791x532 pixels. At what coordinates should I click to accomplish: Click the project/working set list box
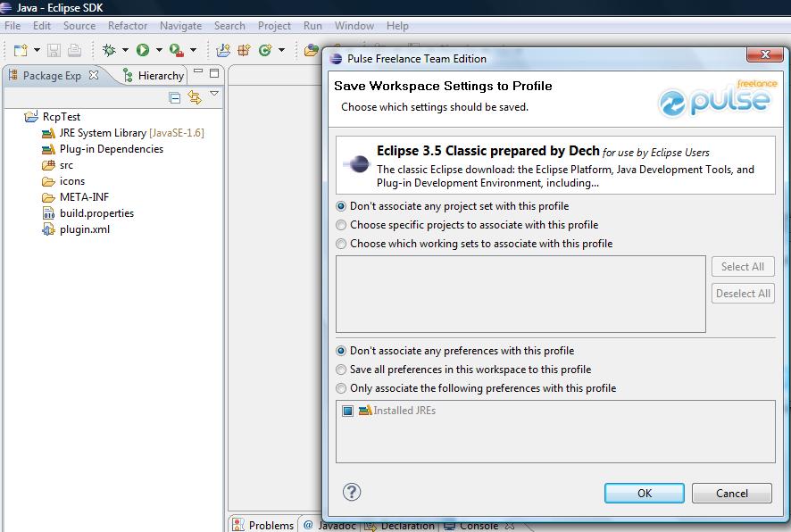[x=520, y=294]
